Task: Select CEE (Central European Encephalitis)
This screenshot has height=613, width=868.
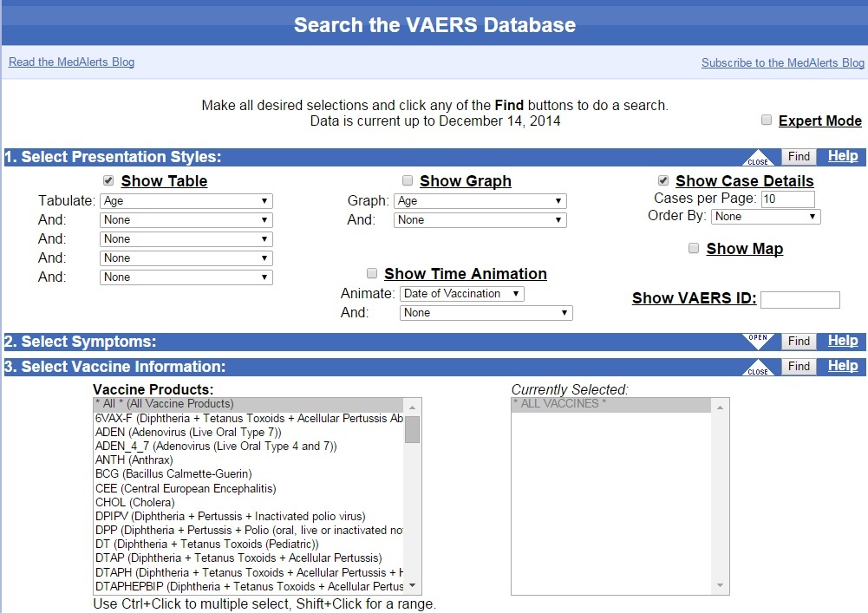Action: coord(249,488)
